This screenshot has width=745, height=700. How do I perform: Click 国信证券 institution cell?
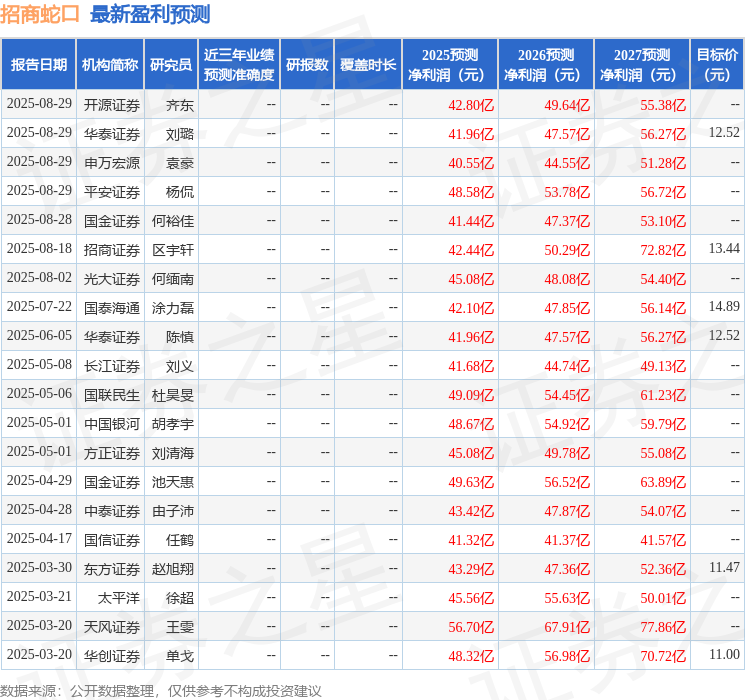[x=112, y=540]
